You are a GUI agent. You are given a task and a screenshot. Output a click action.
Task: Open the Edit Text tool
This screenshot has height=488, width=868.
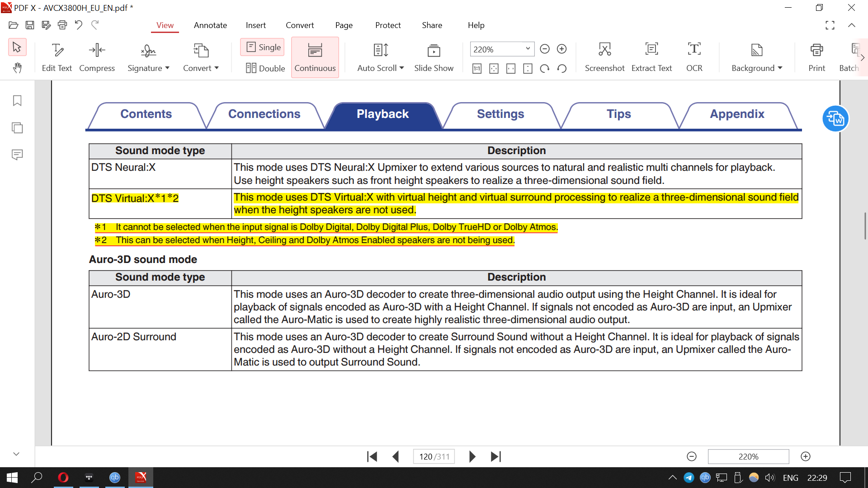(57, 58)
